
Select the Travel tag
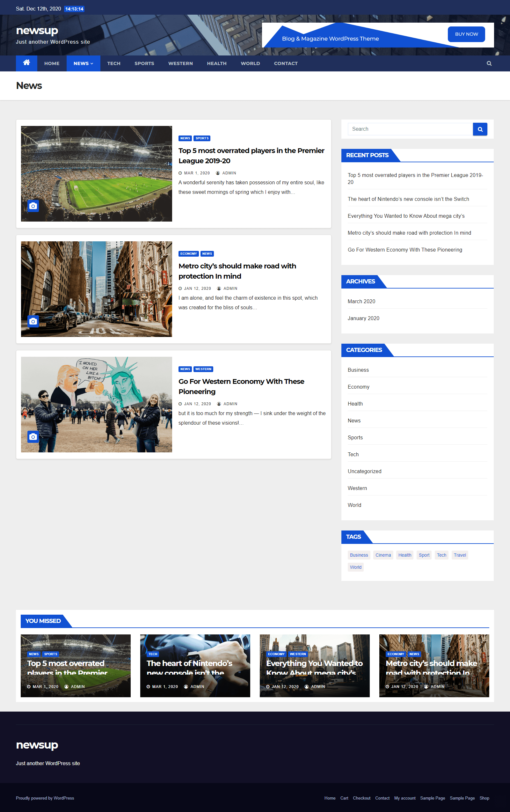[459, 555]
